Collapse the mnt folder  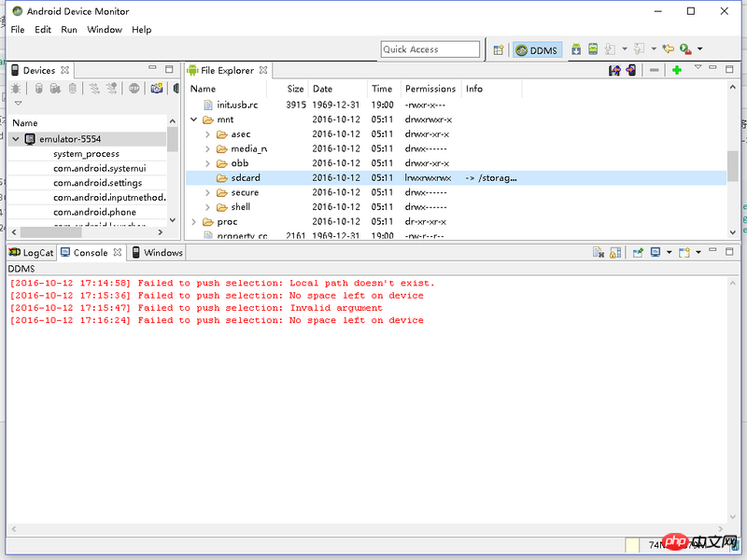195,119
